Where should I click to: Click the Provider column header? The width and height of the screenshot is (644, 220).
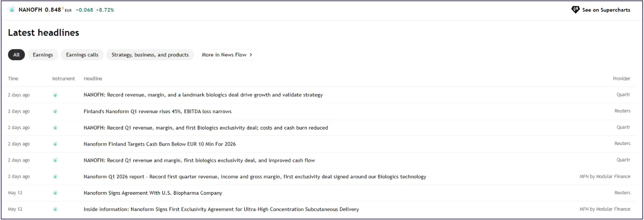[x=621, y=79]
